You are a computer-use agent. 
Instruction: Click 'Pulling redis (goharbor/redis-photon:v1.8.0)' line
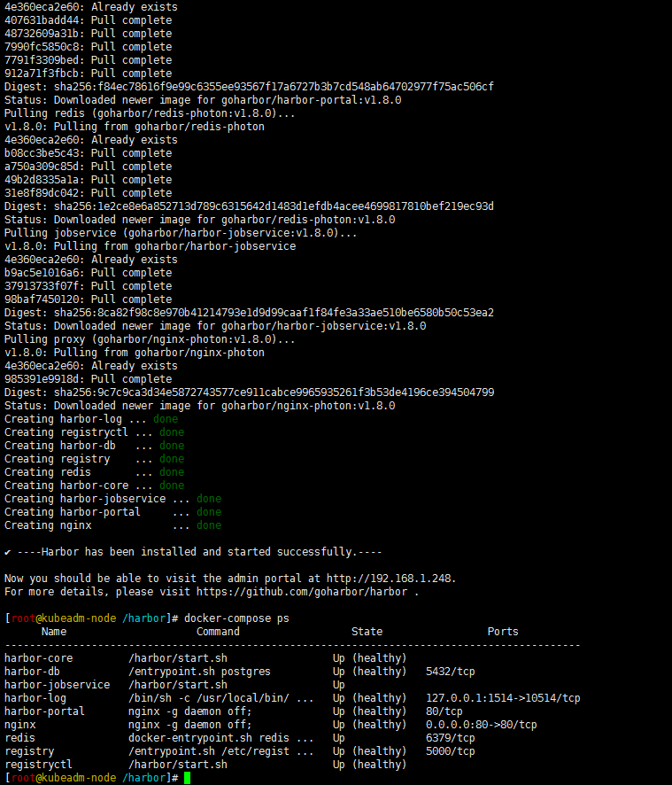(150, 113)
